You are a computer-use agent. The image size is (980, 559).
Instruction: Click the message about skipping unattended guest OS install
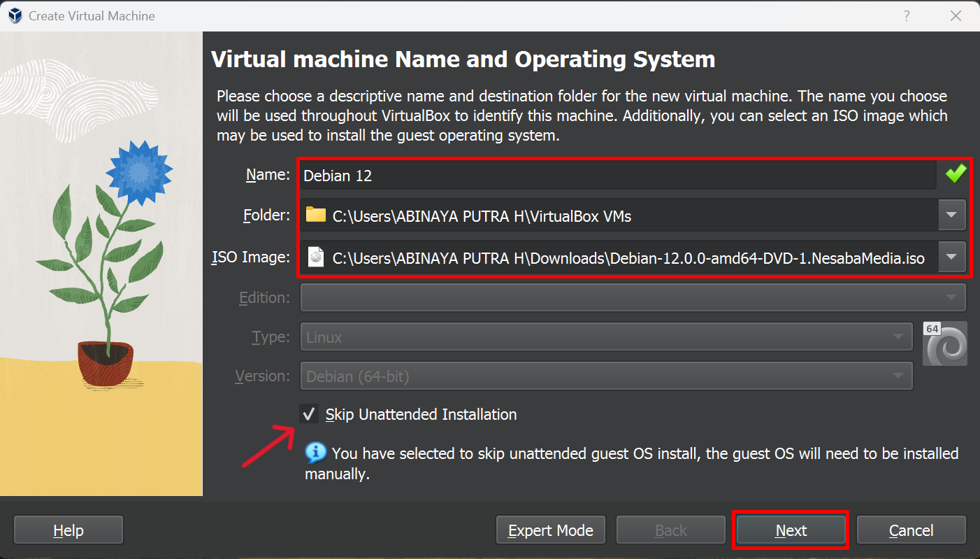pos(632,463)
